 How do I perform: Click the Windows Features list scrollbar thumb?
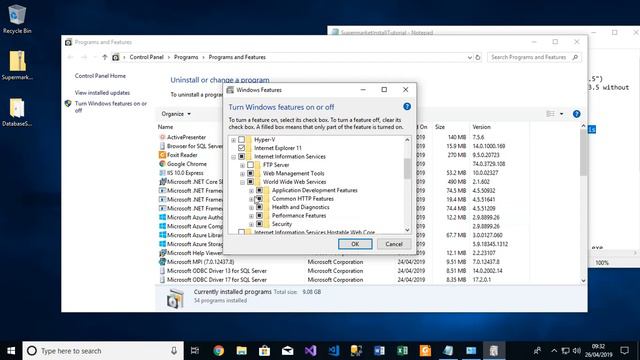407,169
